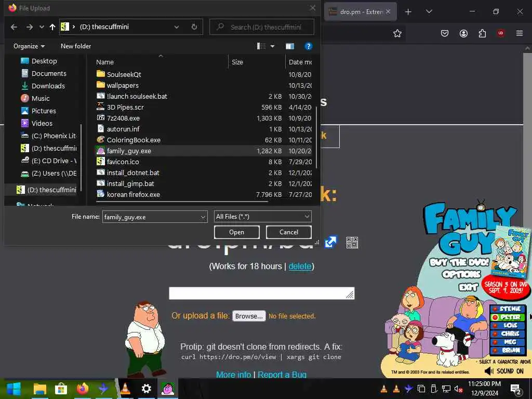Go up one folder level

52,27
